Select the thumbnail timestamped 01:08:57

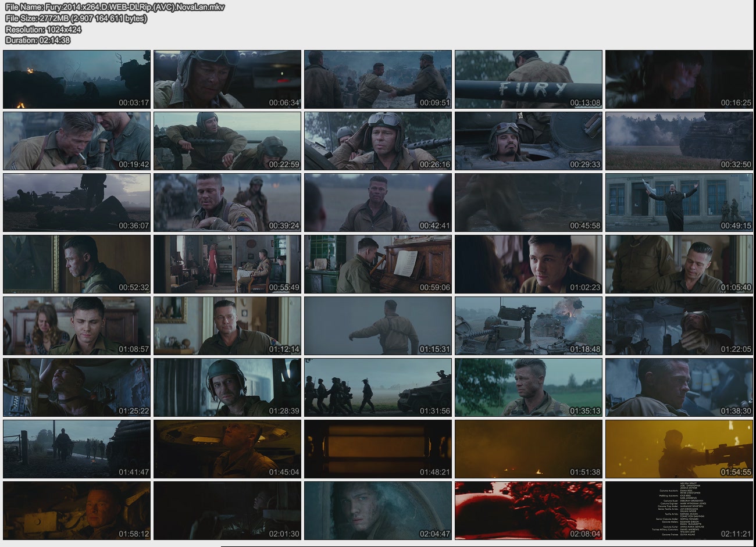pyautogui.click(x=77, y=326)
